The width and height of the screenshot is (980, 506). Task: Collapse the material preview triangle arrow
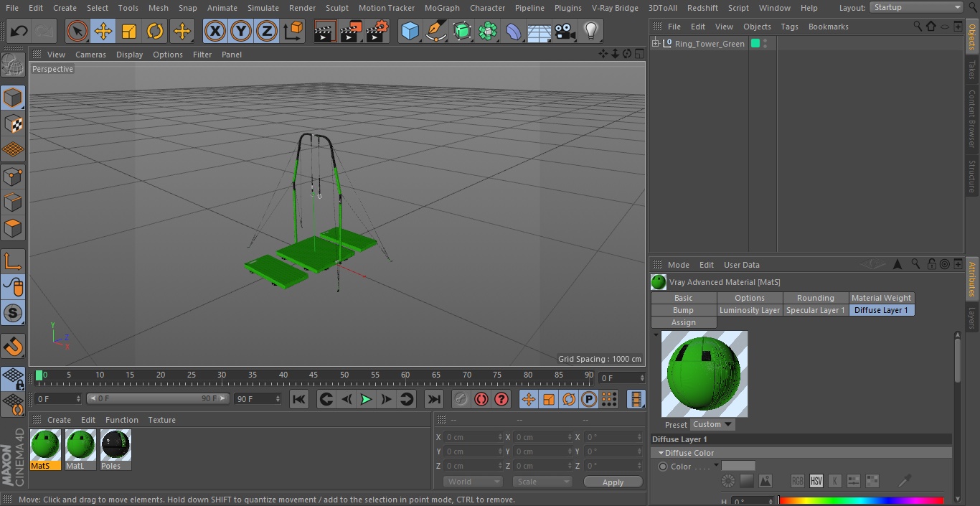(x=655, y=334)
